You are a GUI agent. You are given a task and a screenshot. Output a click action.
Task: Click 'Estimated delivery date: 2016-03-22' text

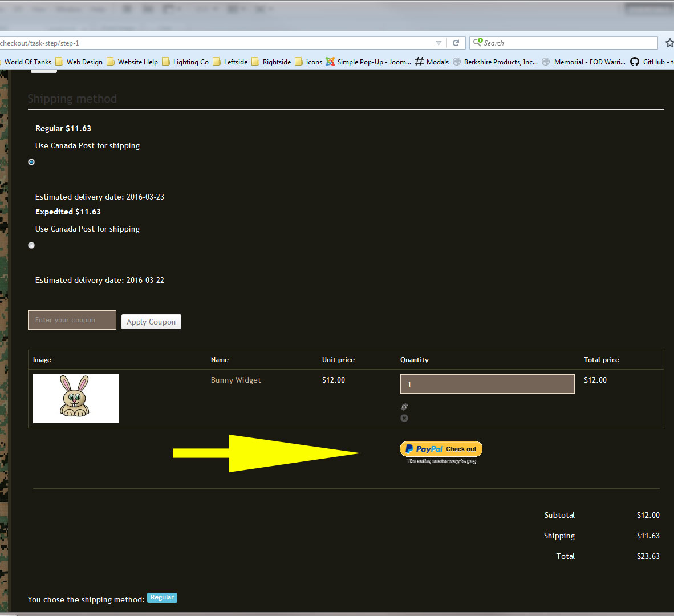(x=100, y=280)
